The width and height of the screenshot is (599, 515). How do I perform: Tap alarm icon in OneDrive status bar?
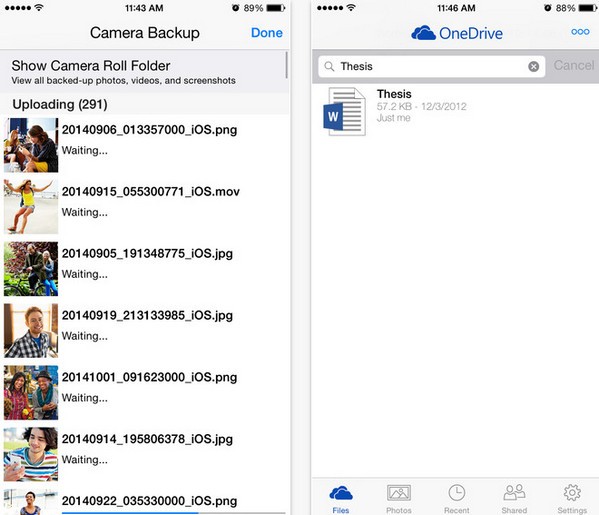(x=547, y=8)
